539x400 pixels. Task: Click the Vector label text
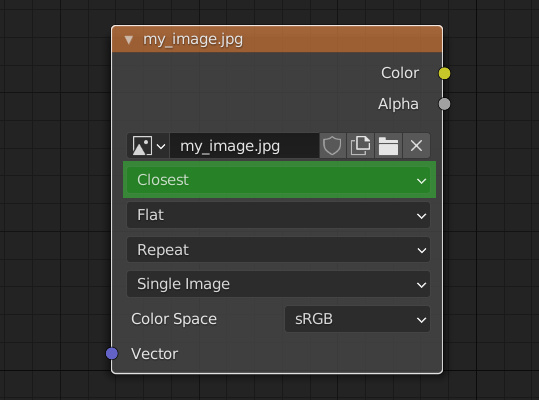point(154,354)
